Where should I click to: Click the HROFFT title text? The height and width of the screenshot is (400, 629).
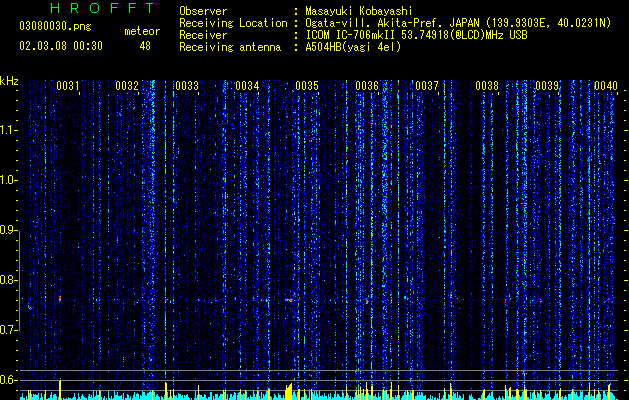click(x=103, y=8)
